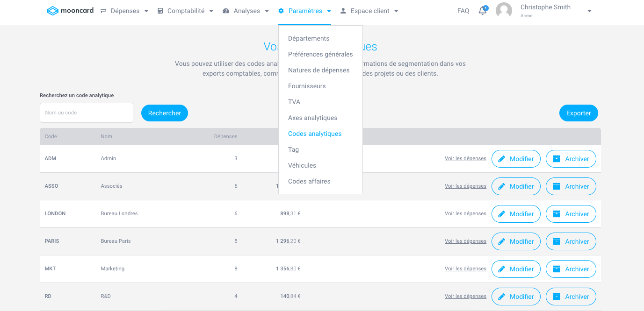Click the gear icon beside Paramètres
This screenshot has height=311, width=644.
pos(281,11)
